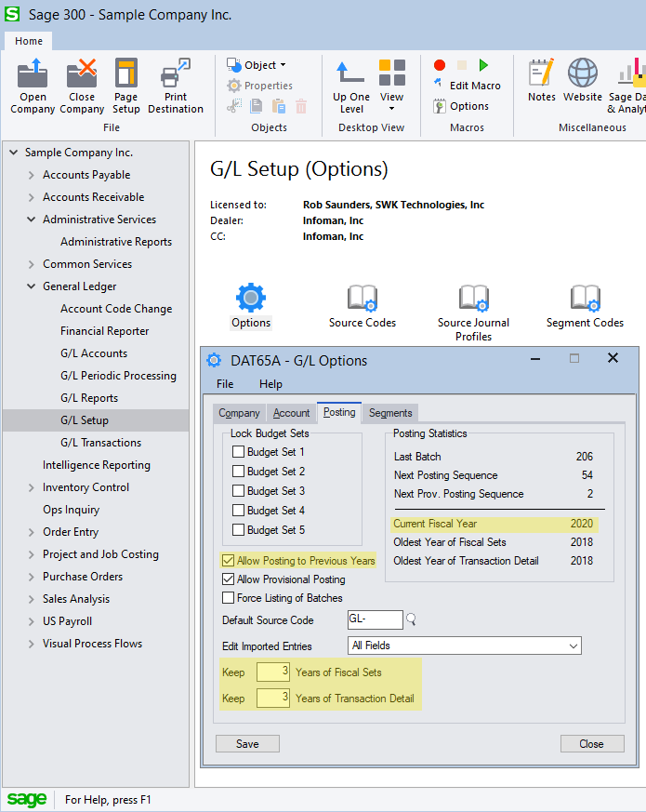Collapse the Sample Company Inc. tree node
The image size is (646, 812).
click(13, 153)
